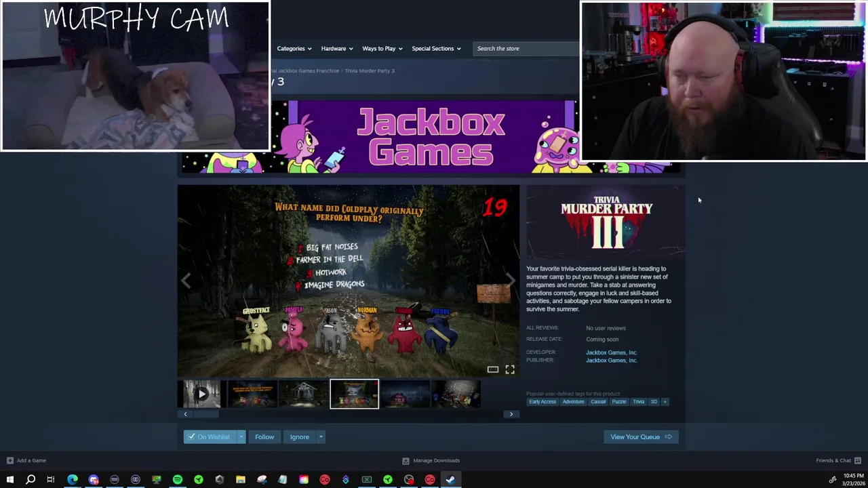This screenshot has width=868, height=488.
Task: Select the 3D tag
Action: pyautogui.click(x=654, y=402)
